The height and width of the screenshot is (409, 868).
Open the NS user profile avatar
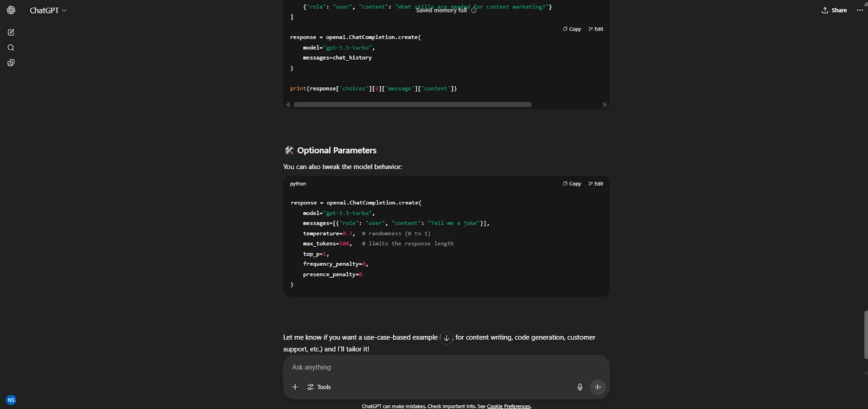(11, 400)
